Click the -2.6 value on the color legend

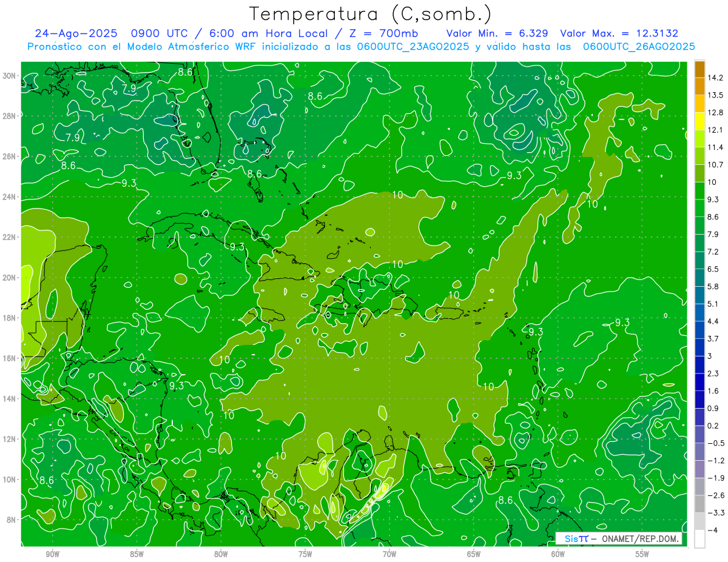coord(715,495)
